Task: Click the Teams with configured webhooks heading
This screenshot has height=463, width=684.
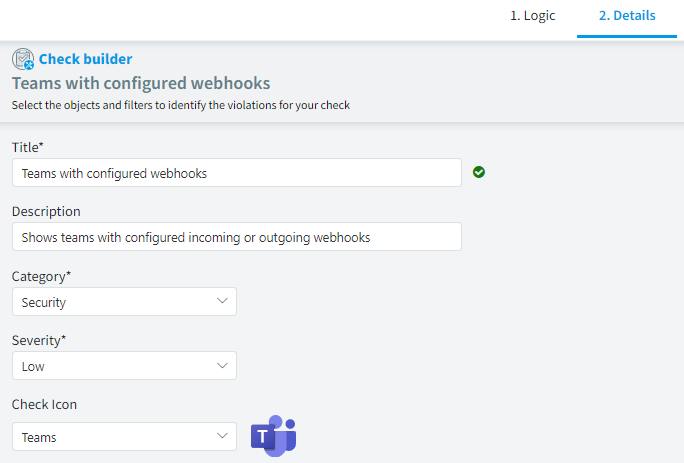Action: click(141, 83)
